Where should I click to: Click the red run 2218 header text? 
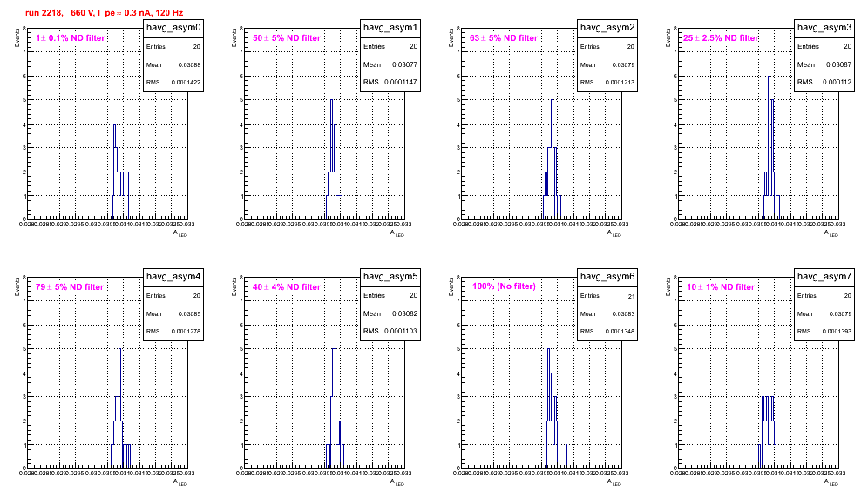tap(104, 13)
